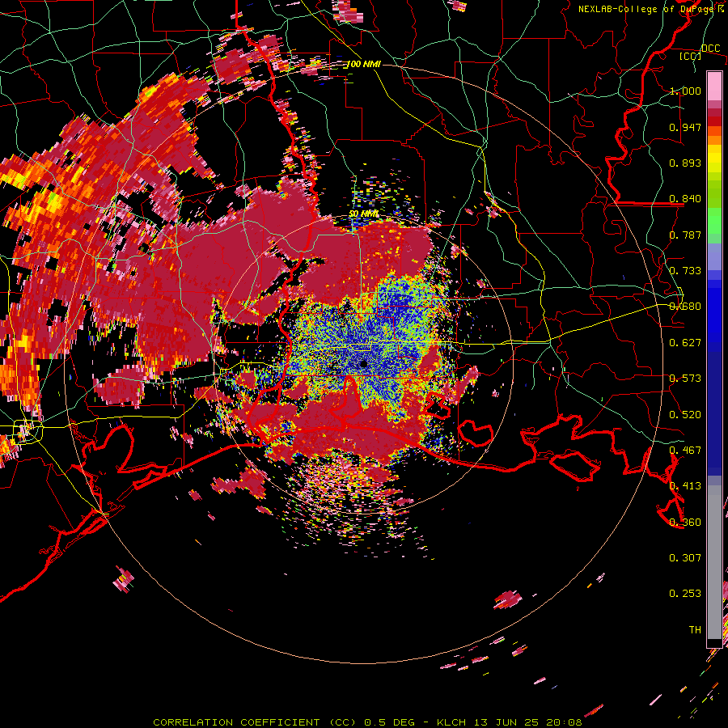Click the 0.467 legend value
728x728 pixels.
point(685,451)
